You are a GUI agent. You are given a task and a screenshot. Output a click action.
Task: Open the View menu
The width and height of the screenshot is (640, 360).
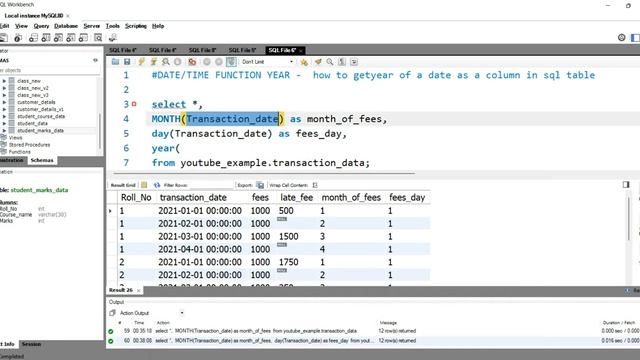click(x=21, y=26)
